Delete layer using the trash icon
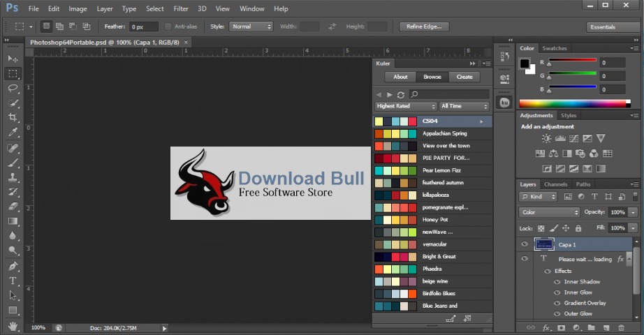 622,327
